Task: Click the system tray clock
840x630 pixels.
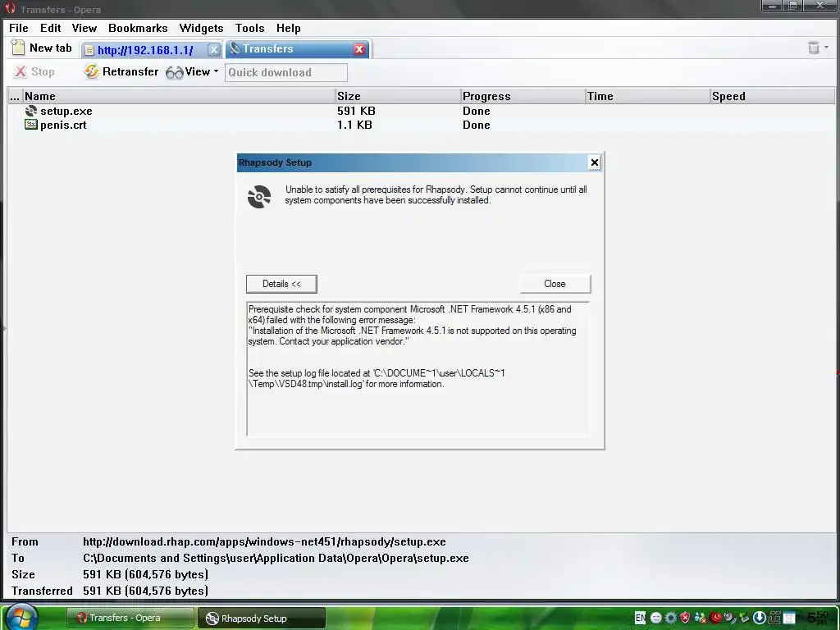Action: pyautogui.click(x=818, y=618)
